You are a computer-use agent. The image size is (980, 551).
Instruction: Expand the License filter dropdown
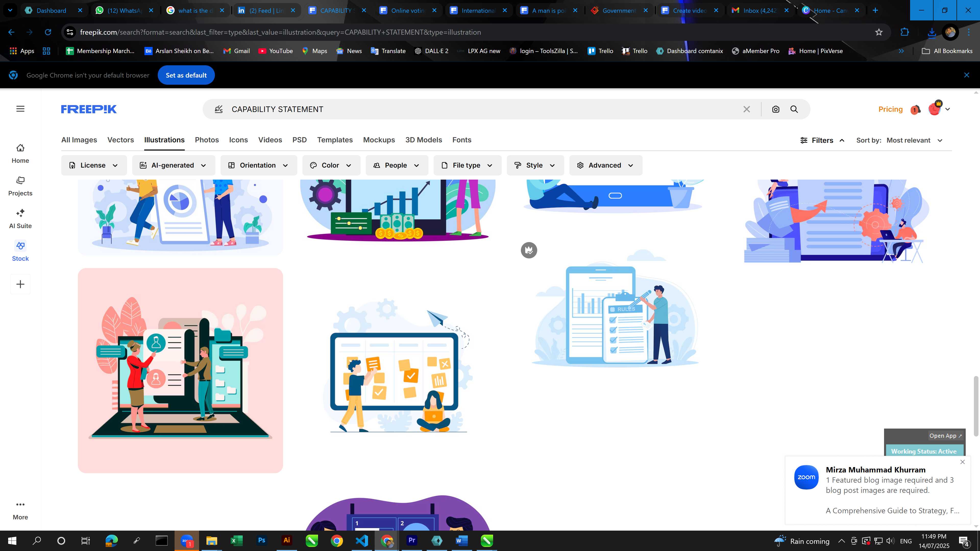pos(94,165)
